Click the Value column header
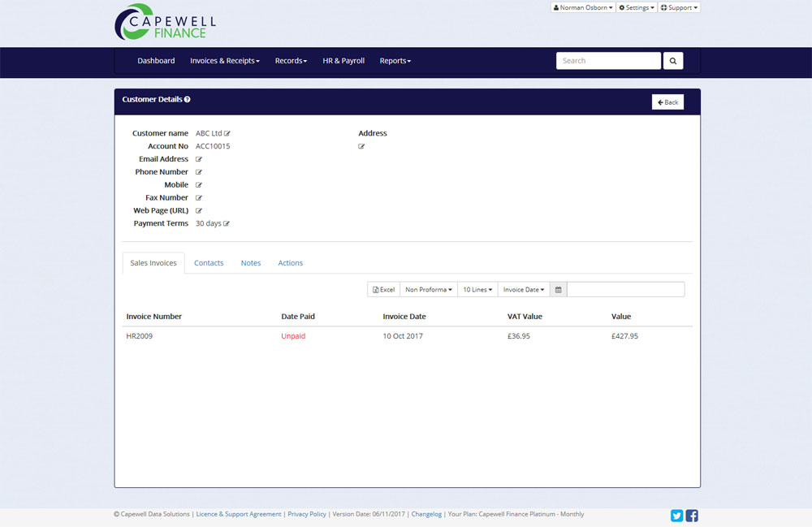The height and width of the screenshot is (527, 812). pos(621,317)
